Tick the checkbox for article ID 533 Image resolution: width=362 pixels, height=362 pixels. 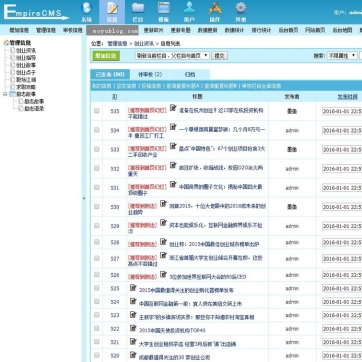[97, 149]
